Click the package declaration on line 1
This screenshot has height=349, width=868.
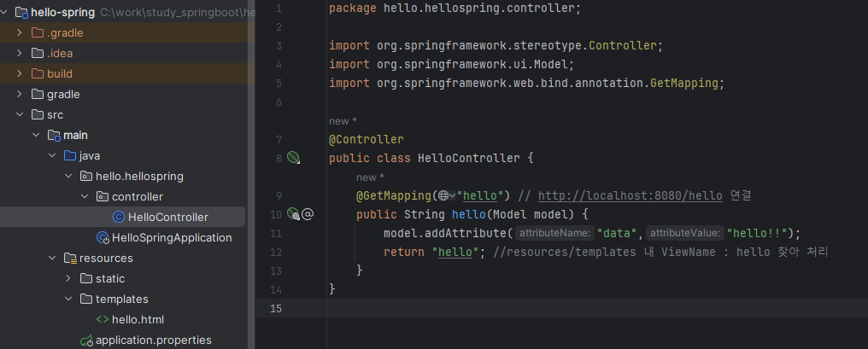click(455, 9)
